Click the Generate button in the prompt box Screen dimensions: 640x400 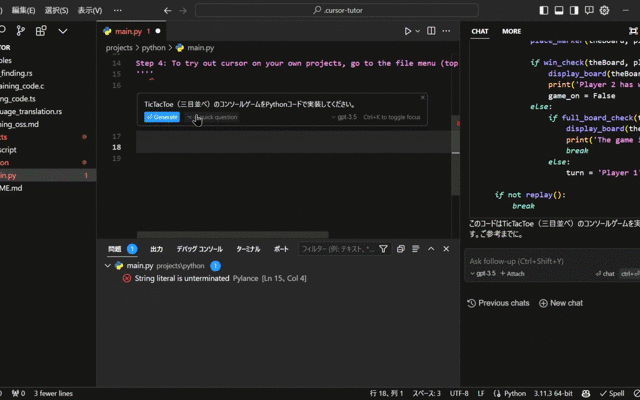[162, 117]
